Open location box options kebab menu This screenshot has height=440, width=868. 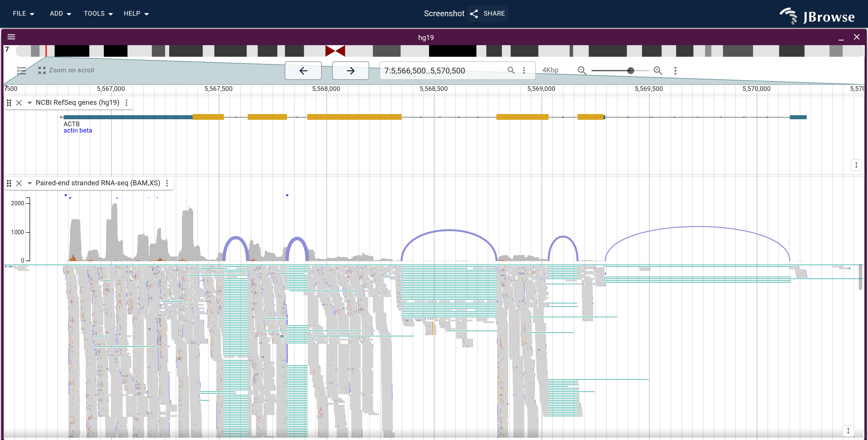point(524,70)
